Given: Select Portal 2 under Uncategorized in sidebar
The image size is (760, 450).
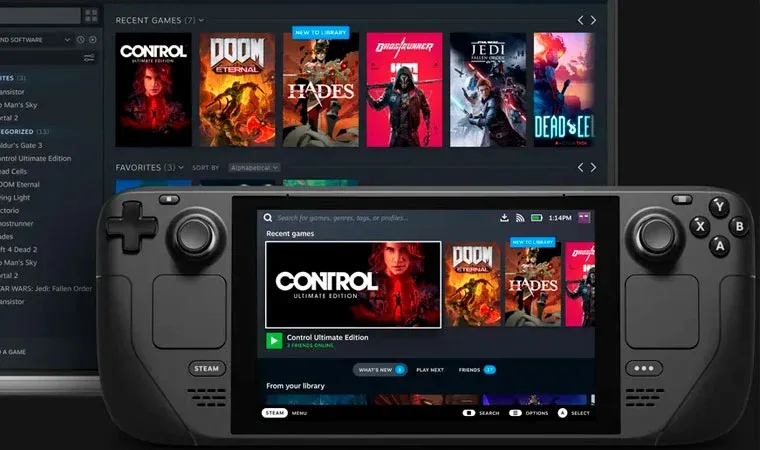Looking at the screenshot, I should point(9,275).
